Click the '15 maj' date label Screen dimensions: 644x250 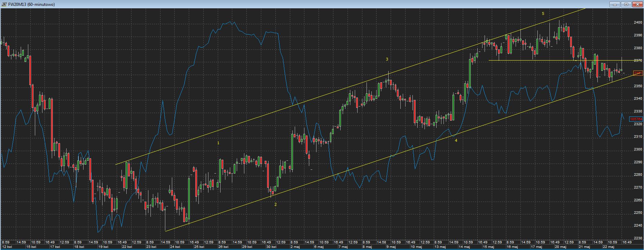click(488, 247)
